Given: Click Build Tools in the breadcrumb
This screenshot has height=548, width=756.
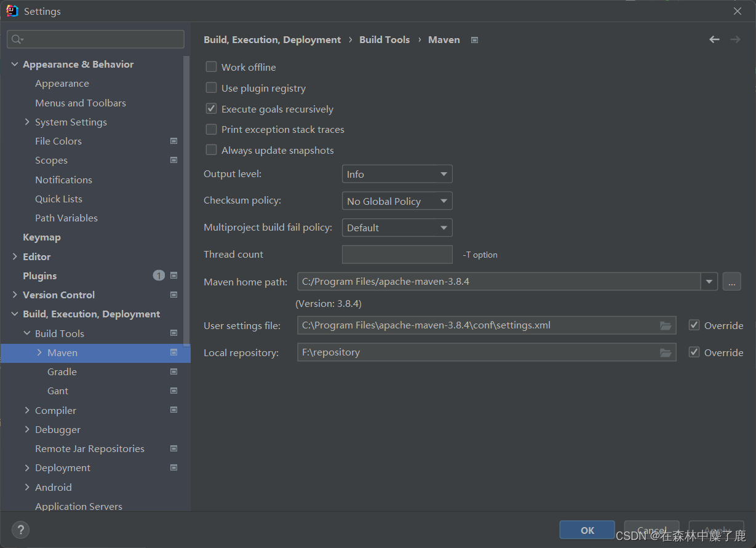Looking at the screenshot, I should 384,39.
